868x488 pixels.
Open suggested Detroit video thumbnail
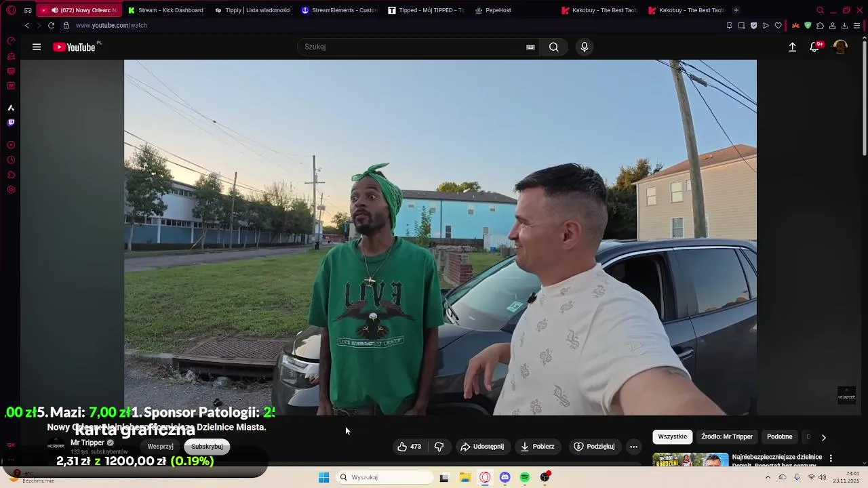coord(690,460)
